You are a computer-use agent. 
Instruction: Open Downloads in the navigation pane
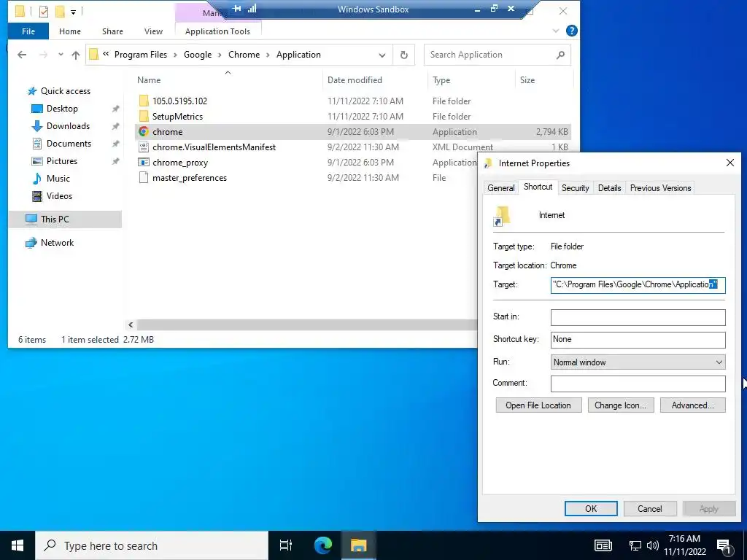(x=68, y=126)
